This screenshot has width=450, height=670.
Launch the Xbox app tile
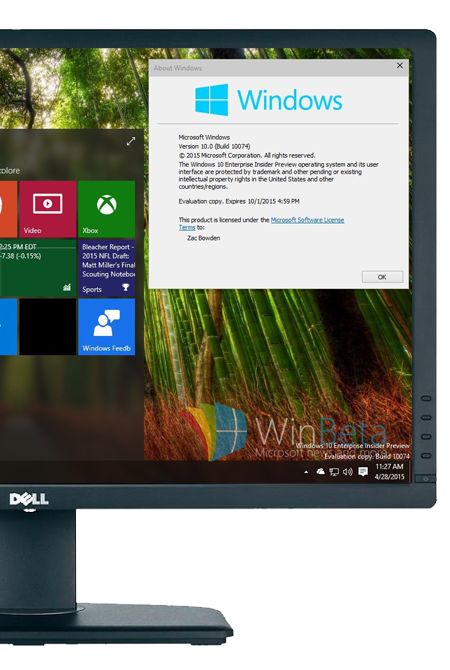[x=106, y=209]
